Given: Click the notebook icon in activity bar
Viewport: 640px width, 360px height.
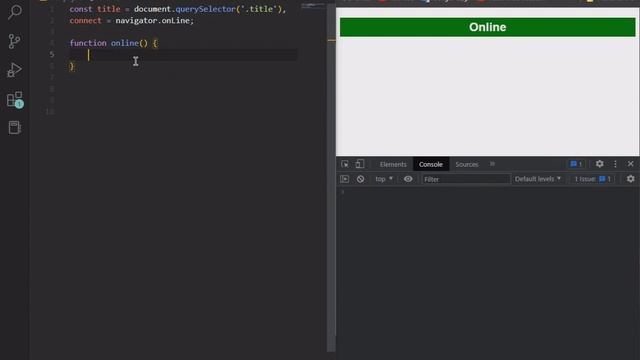Looking at the screenshot, I should point(15,128).
